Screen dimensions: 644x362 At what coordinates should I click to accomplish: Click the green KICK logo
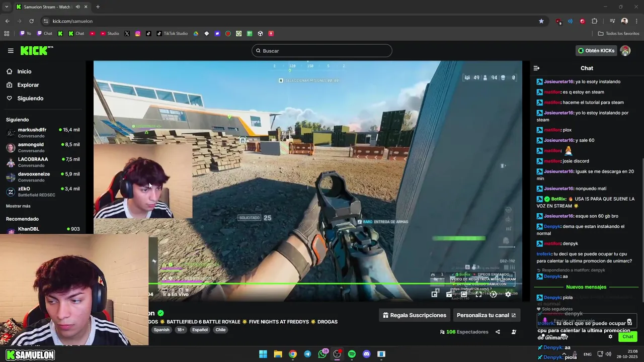click(36, 51)
